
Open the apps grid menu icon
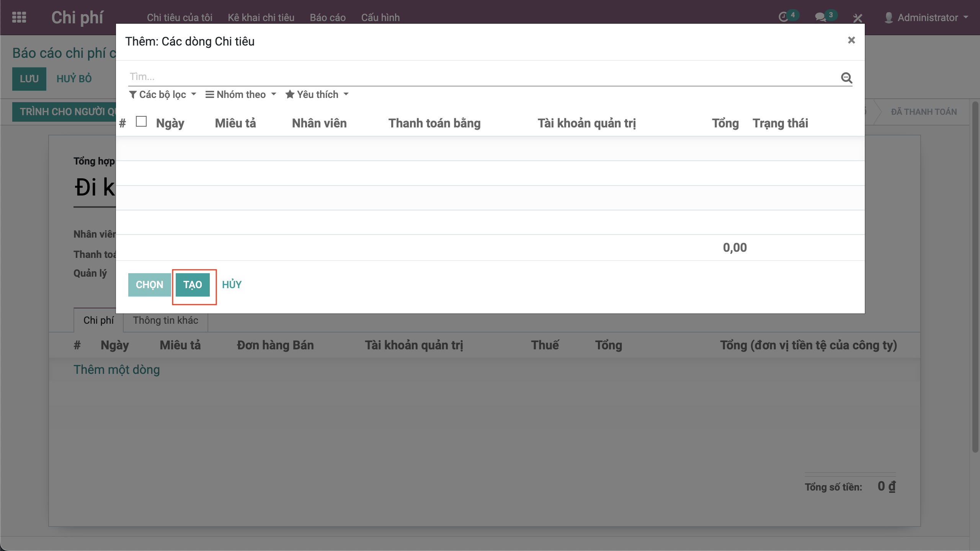19,18
